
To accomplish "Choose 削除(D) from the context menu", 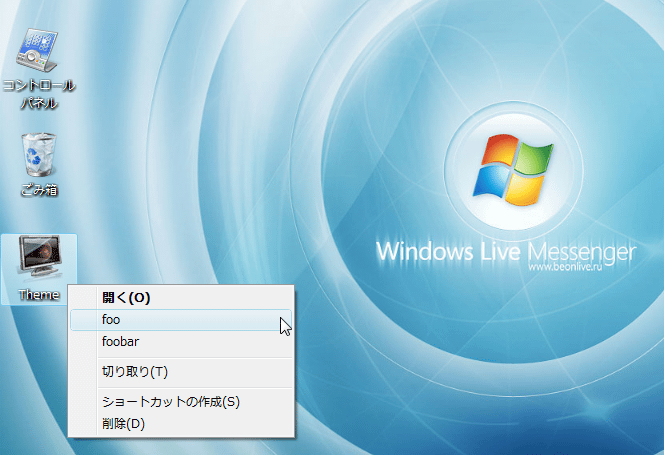I will pos(181,424).
